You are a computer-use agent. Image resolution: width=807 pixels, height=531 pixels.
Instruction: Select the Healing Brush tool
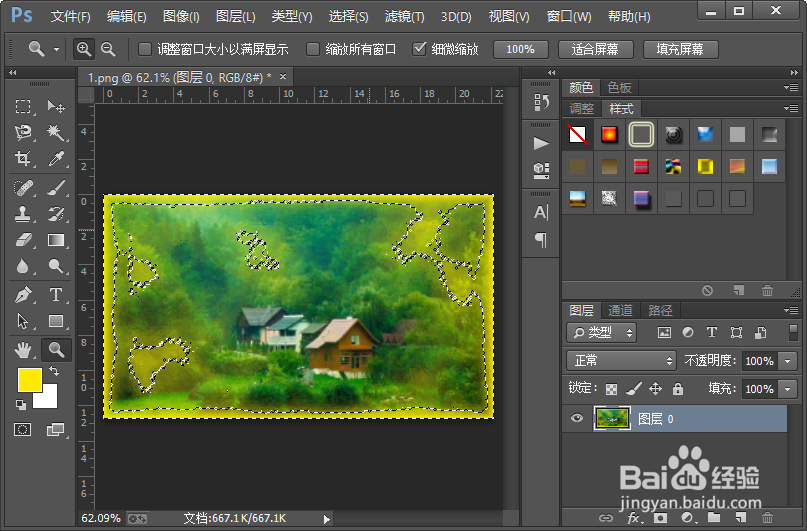click(x=23, y=188)
